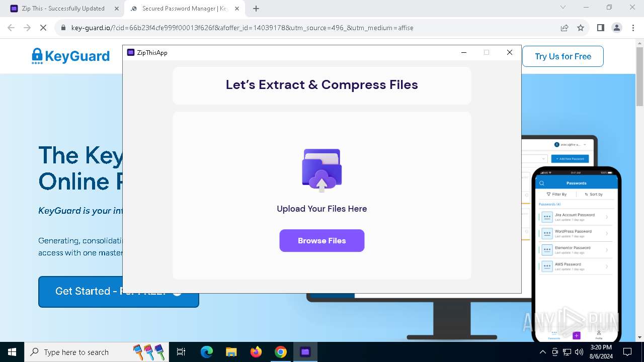Click the "Type here to search" box

point(96,352)
